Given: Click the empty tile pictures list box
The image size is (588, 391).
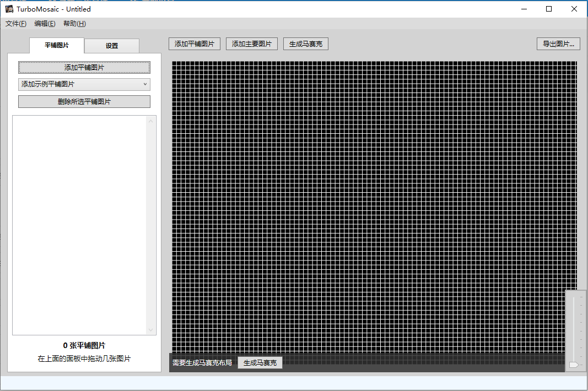Looking at the screenshot, I should coord(84,225).
